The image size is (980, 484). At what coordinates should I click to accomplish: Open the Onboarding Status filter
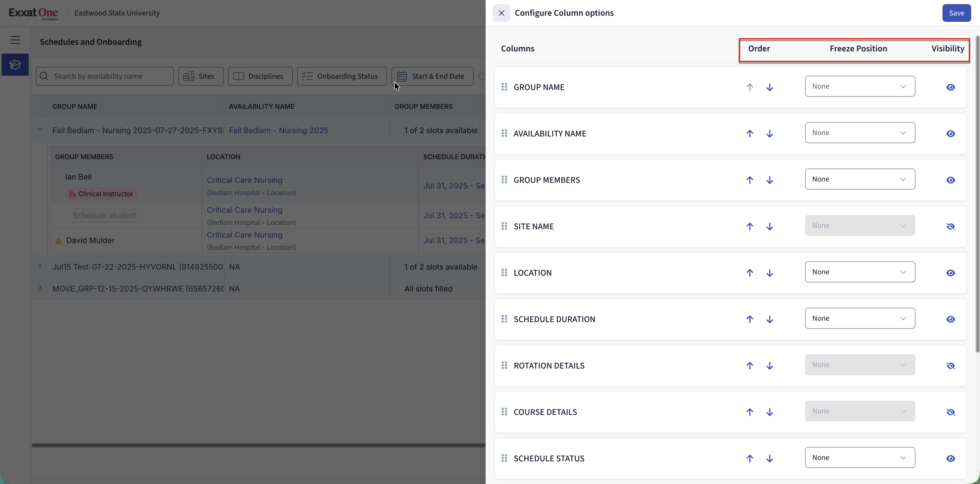341,76
